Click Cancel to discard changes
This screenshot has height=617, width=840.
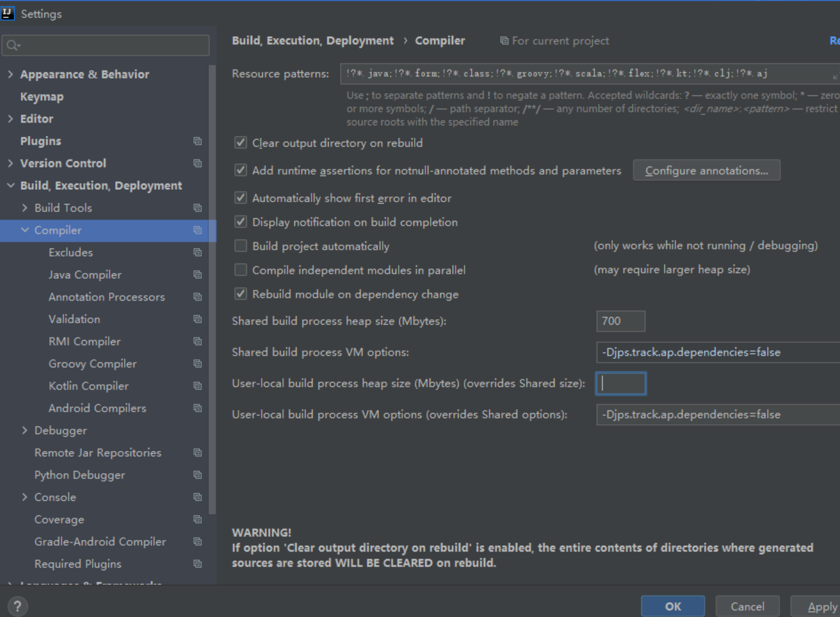point(747,606)
